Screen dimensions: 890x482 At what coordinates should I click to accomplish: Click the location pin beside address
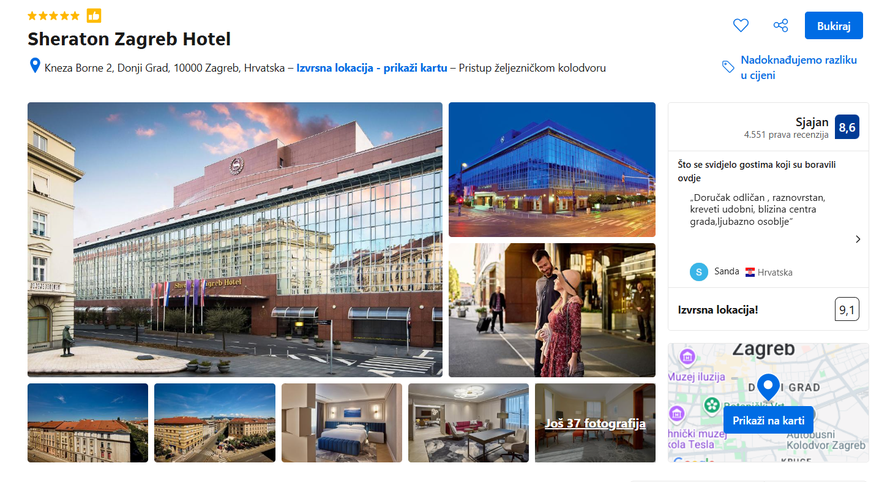point(35,66)
